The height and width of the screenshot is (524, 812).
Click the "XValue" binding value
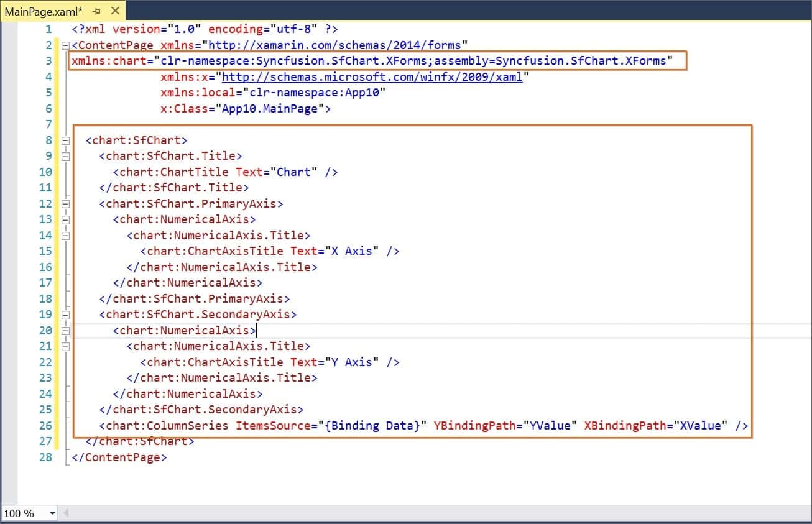pyautogui.click(x=701, y=426)
